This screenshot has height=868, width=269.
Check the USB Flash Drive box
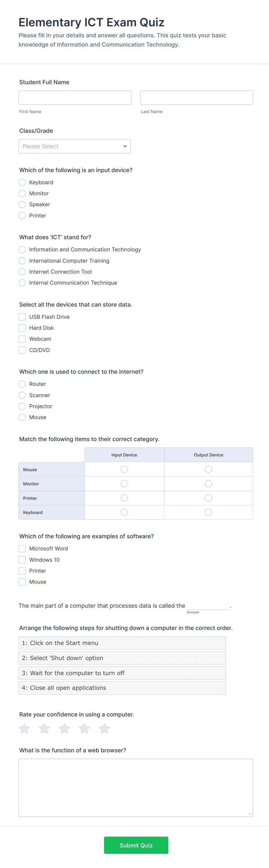22,317
